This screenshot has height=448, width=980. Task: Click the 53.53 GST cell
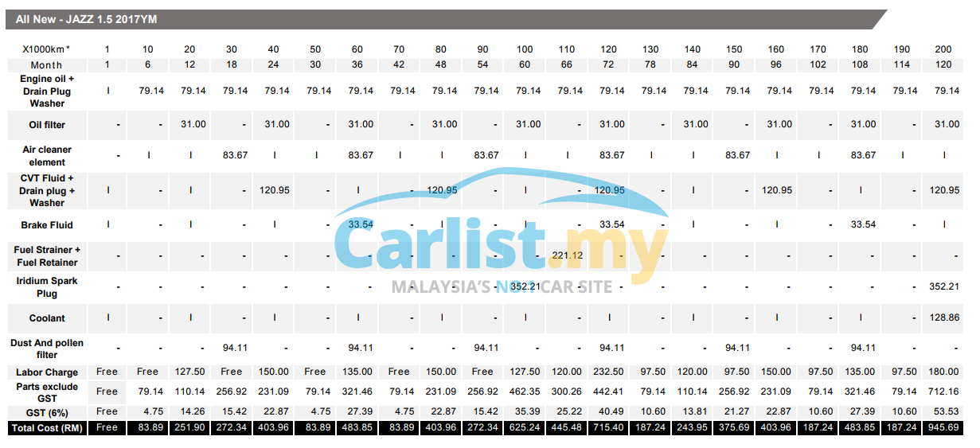tap(946, 411)
